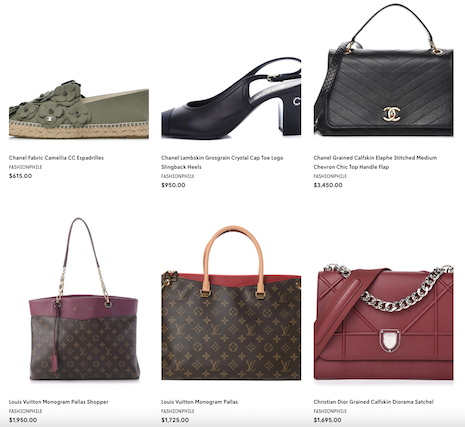Click FASHIONPHILE vendor under Camellia Espadrilles

(x=25, y=167)
